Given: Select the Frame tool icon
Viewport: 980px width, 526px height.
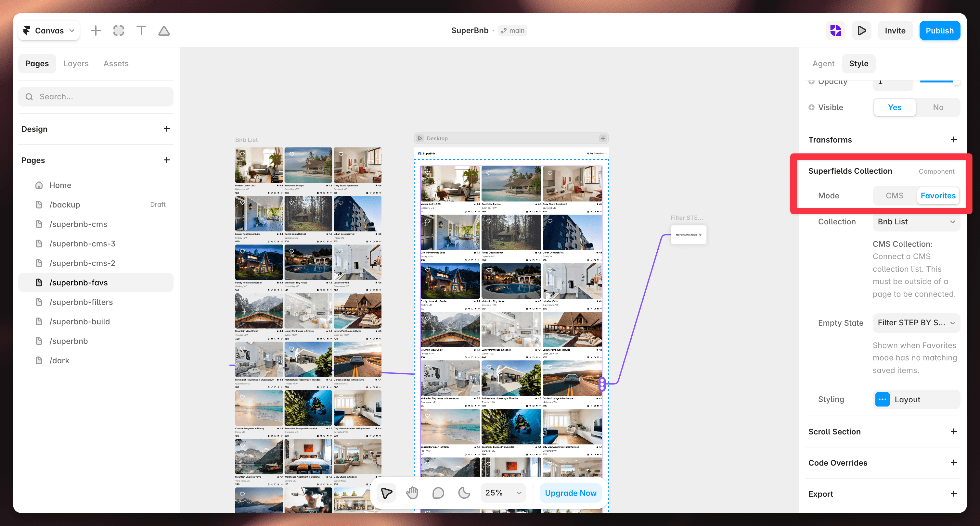Looking at the screenshot, I should 119,31.
